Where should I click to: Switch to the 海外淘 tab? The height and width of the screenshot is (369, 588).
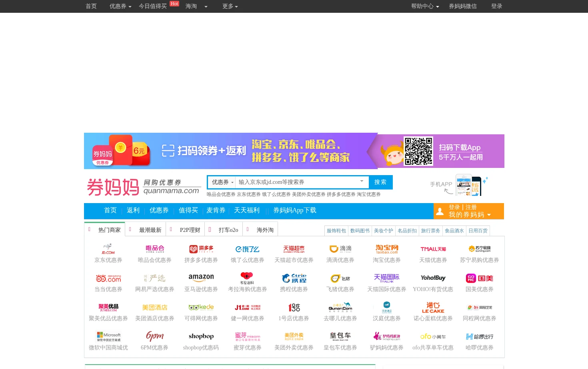click(260, 230)
